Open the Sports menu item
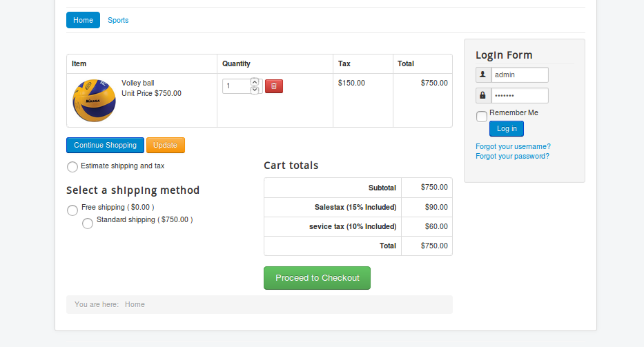 (x=118, y=20)
